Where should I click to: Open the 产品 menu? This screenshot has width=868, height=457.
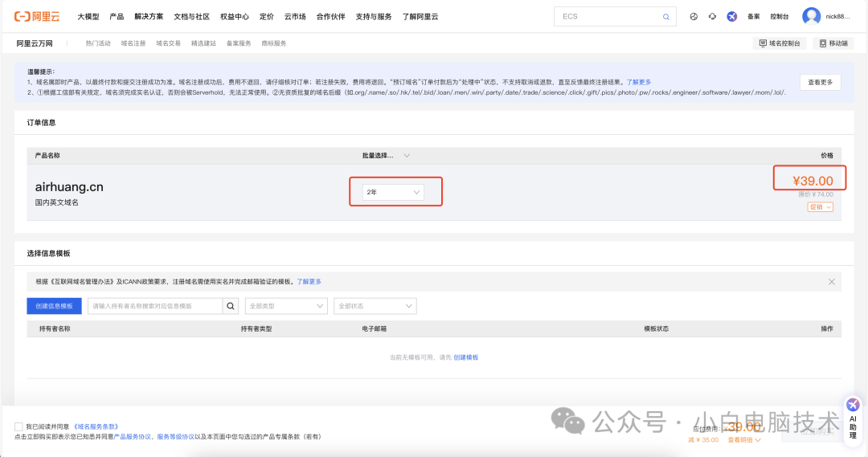[117, 17]
